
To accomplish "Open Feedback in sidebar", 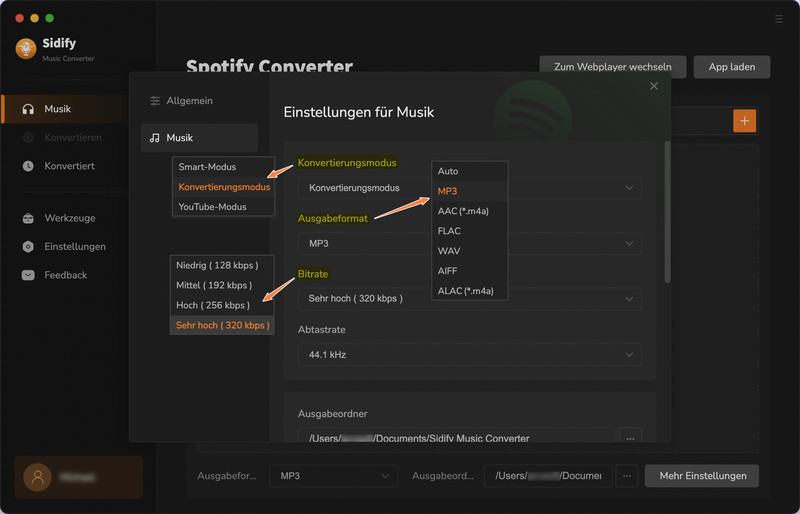I will (x=66, y=275).
